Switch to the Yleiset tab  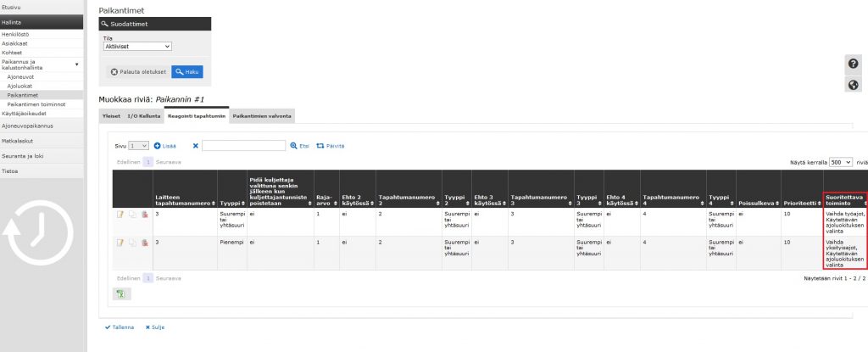coord(111,115)
